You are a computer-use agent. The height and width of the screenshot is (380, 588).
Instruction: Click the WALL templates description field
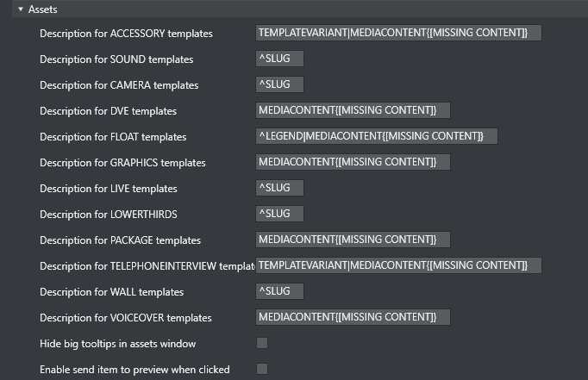[x=279, y=291]
